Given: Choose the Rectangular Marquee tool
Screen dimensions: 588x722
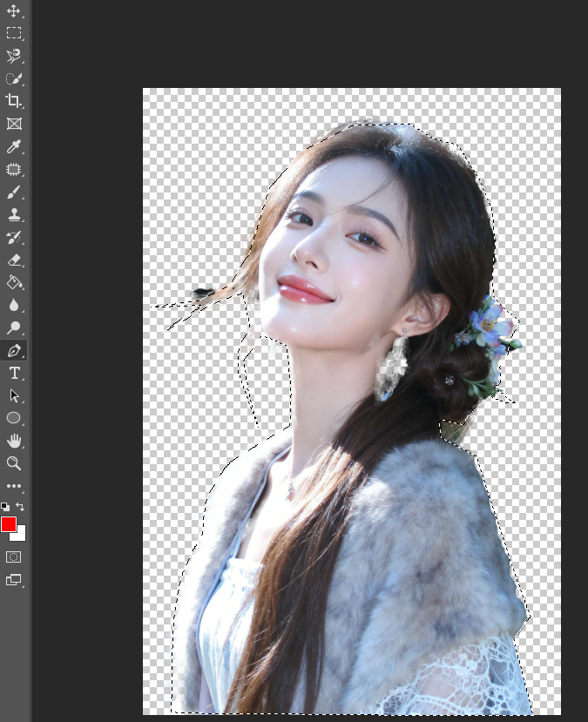Looking at the screenshot, I should [13, 33].
